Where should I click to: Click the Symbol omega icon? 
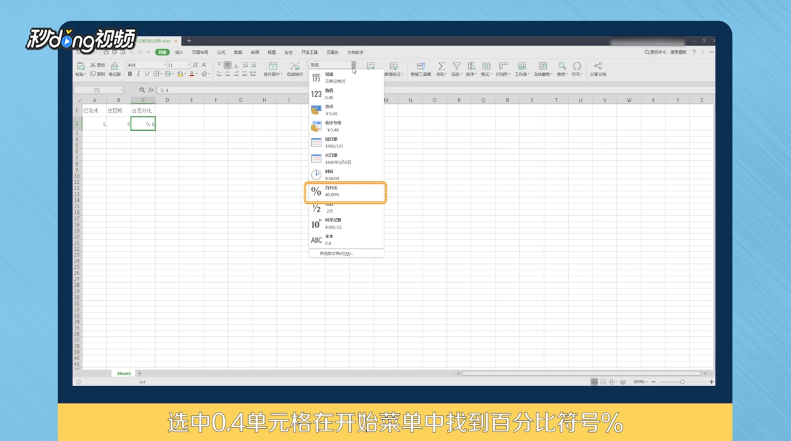(x=577, y=66)
